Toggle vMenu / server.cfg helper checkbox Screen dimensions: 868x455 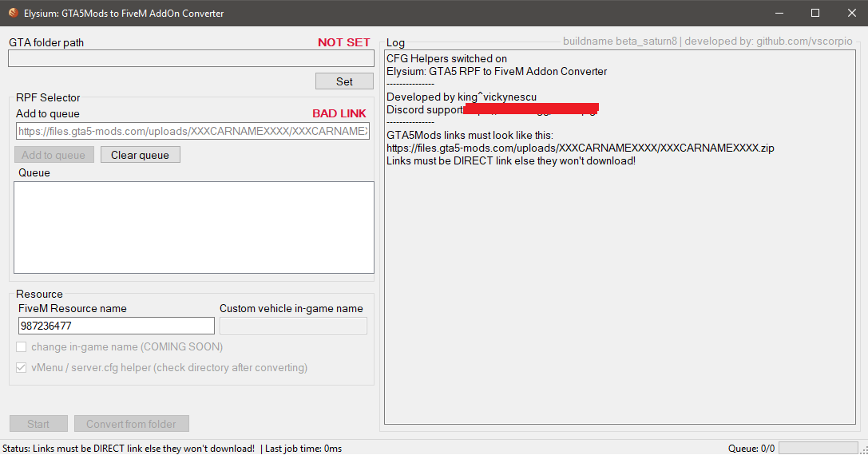[21, 367]
